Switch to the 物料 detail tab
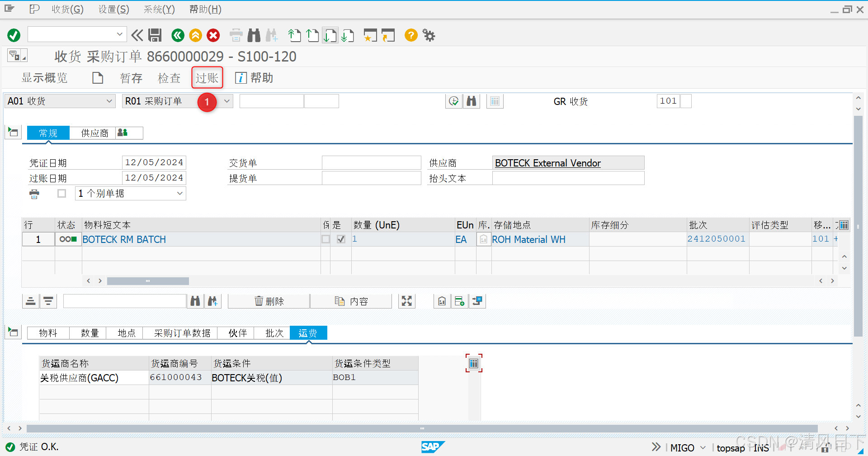Viewport: 868px width, 456px height. [x=48, y=333]
